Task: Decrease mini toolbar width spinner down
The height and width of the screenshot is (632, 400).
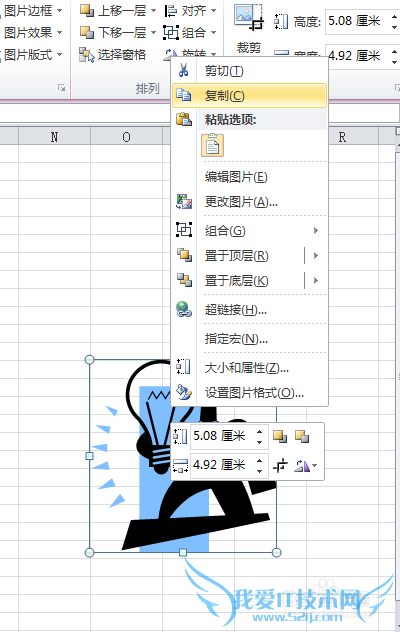Action: click(x=260, y=471)
